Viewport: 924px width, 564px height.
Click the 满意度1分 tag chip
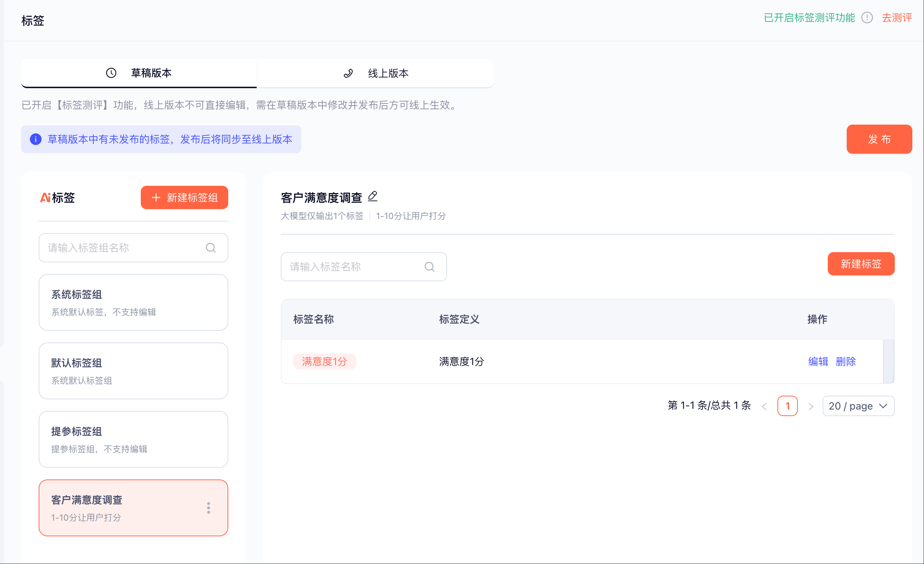coord(325,362)
